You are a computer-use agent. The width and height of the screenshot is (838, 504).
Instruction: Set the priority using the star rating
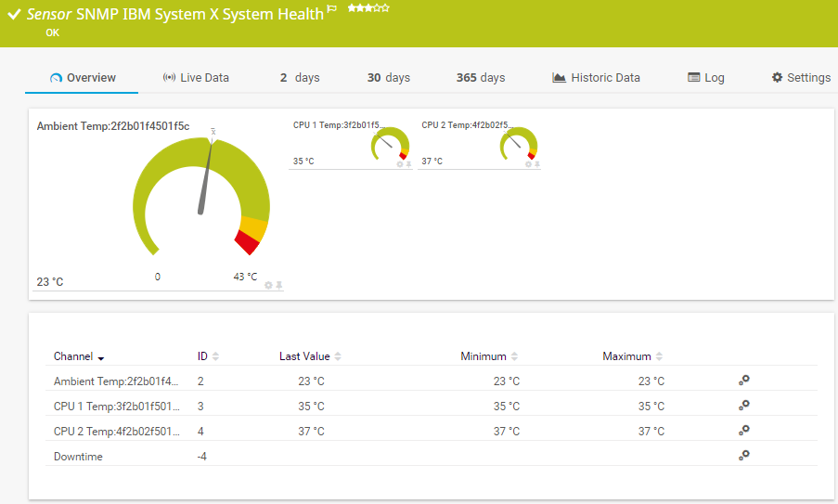pyautogui.click(x=367, y=8)
